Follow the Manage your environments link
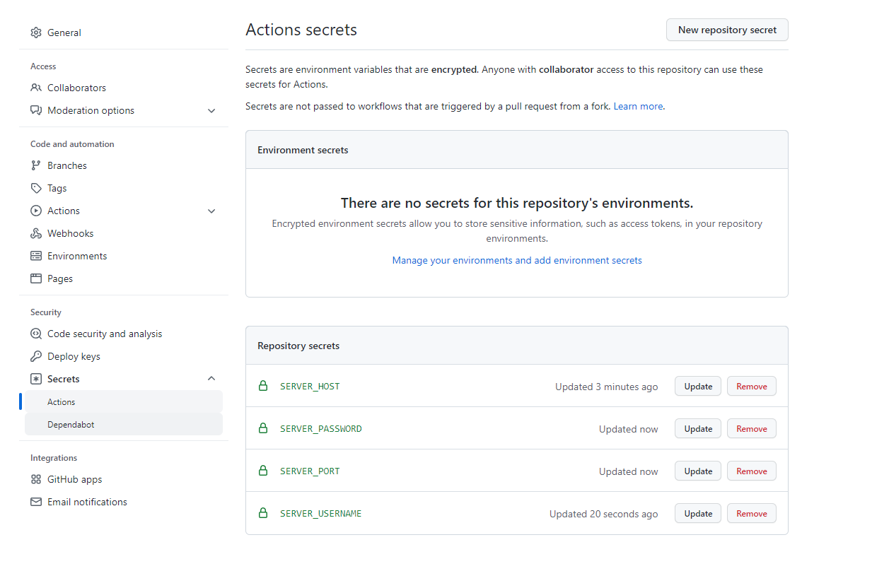This screenshot has width=889, height=588. coord(517,260)
